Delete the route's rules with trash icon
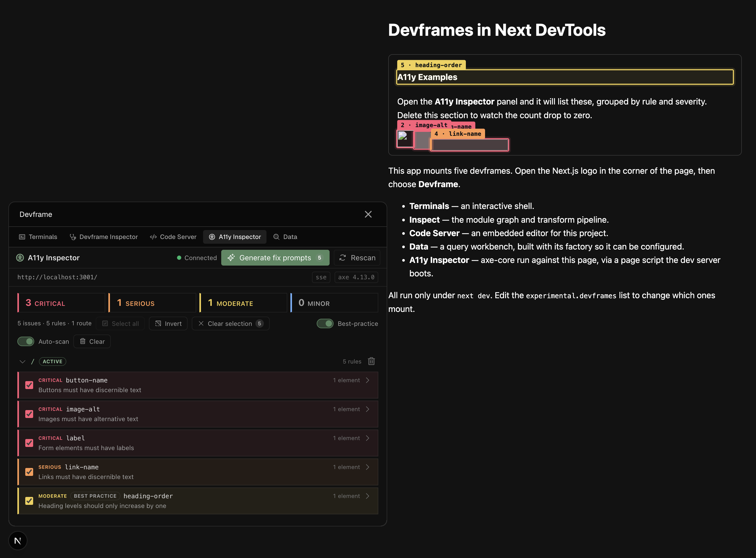 372,361
